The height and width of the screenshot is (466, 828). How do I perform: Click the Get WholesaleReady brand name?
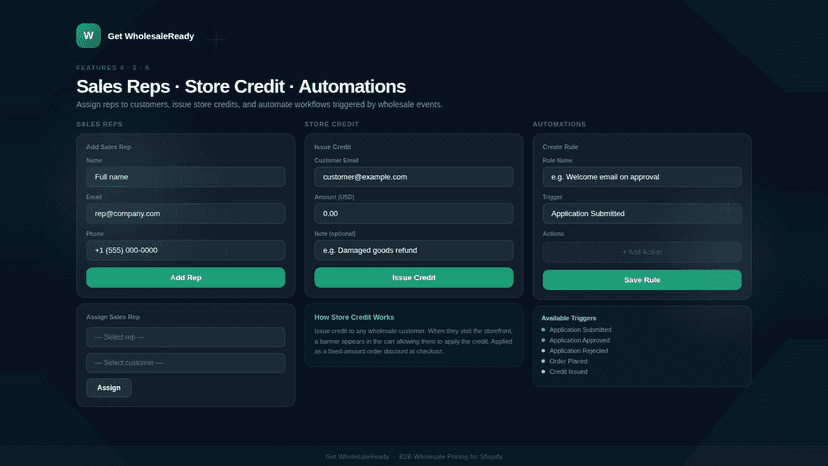[150, 36]
